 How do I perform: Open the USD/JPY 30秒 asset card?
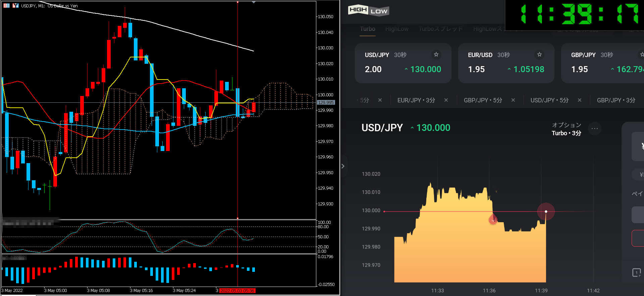tap(403, 63)
